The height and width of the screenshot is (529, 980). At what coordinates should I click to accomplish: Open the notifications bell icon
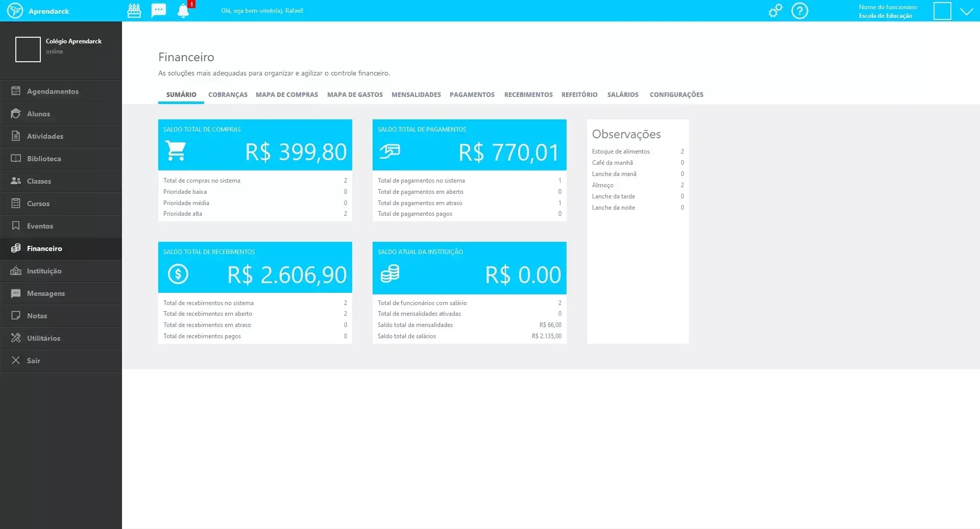[x=183, y=11]
